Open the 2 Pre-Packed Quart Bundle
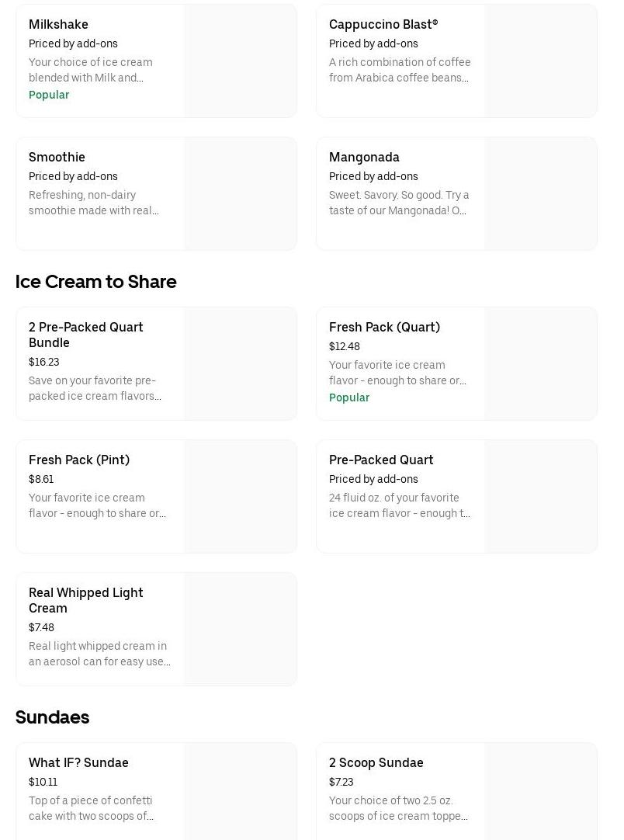624x840 pixels. pyautogui.click(x=85, y=335)
